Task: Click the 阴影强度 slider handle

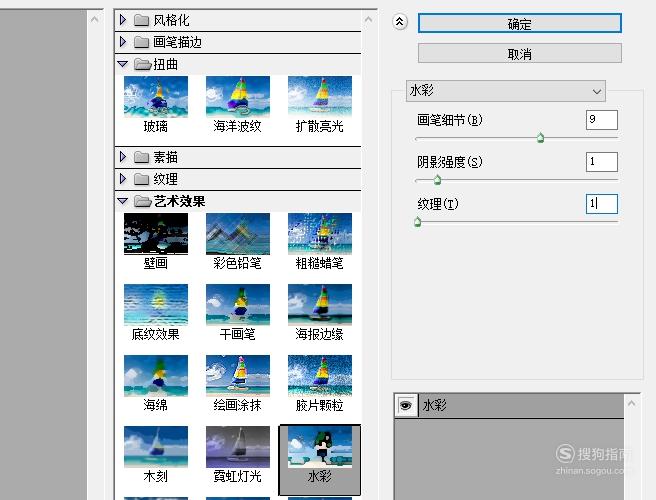Action: pos(437,180)
